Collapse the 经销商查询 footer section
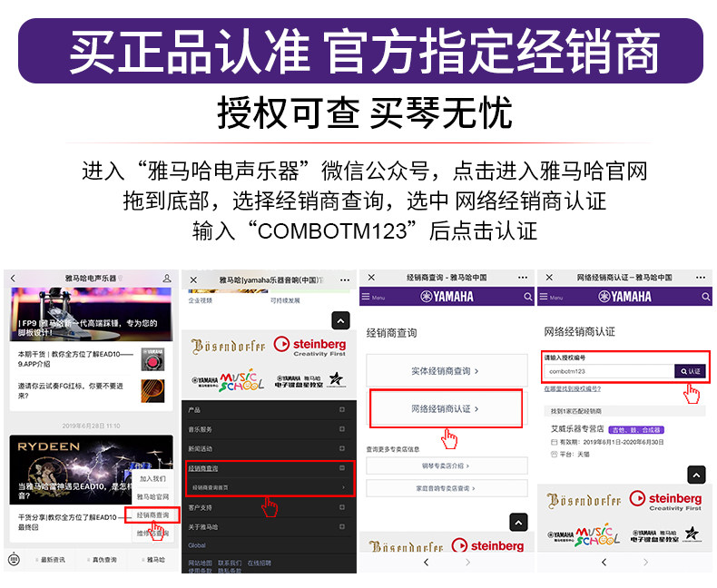Viewport: 717px width, 588px height. click(x=269, y=468)
